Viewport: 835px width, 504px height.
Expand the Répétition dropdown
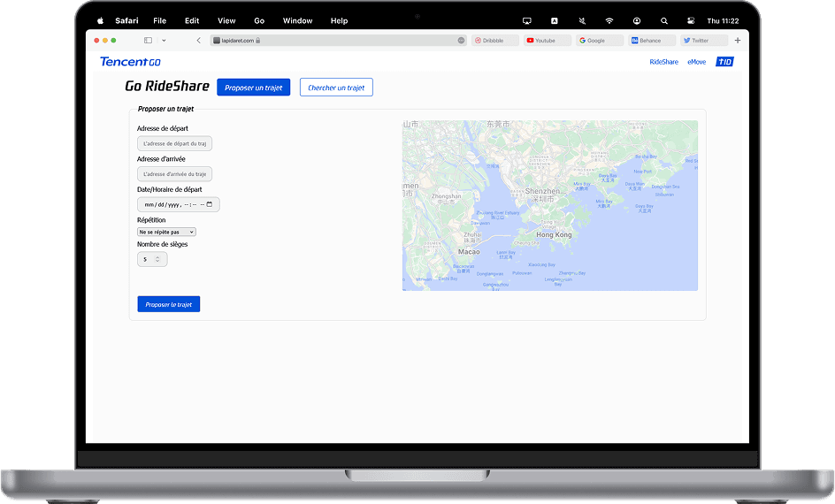[x=166, y=232]
